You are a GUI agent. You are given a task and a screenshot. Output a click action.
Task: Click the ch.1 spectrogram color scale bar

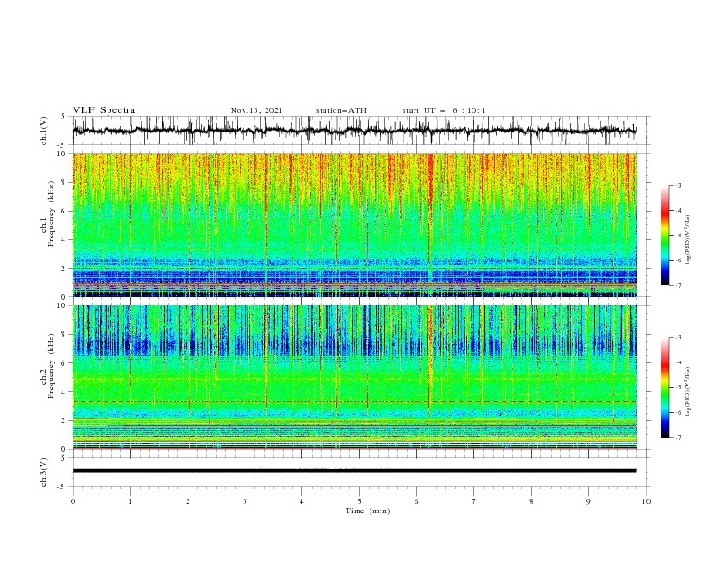tap(665, 236)
